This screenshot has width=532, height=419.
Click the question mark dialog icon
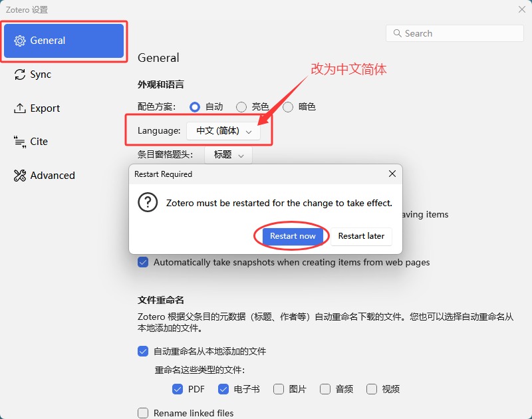click(x=148, y=202)
